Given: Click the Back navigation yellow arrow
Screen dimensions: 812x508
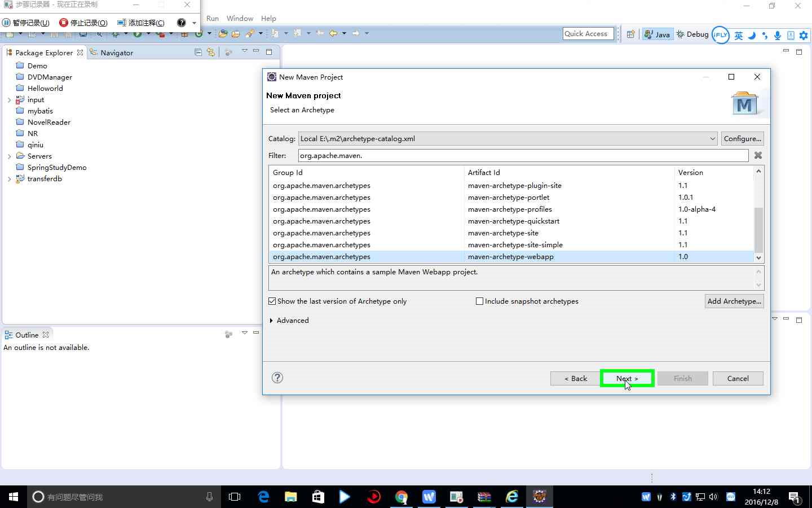Looking at the screenshot, I should tap(333, 33).
